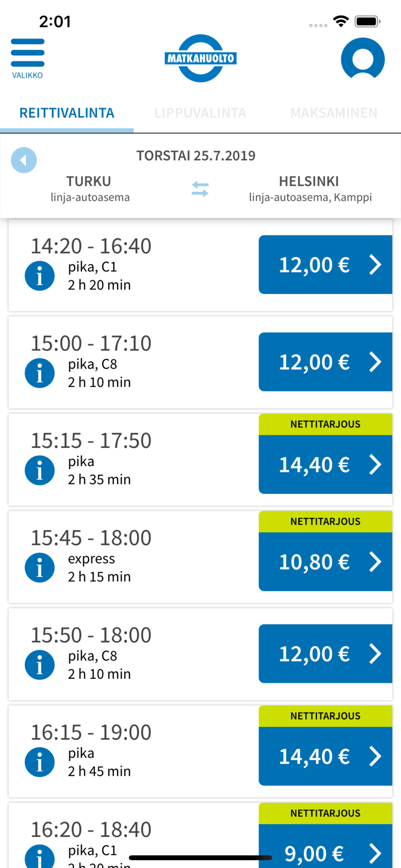This screenshot has width=401, height=868.
Task: Select the 14,40 € fare for 15:15 departure
Action: tap(325, 464)
